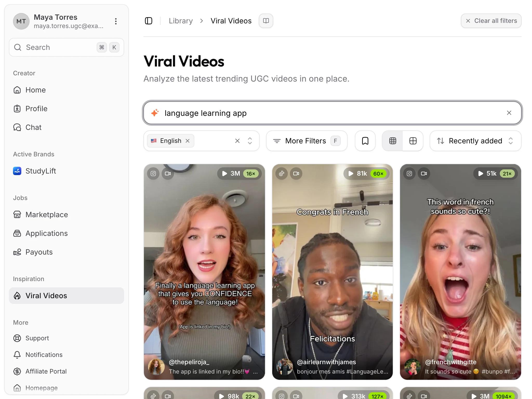
Task: Open the Recently added sort dropdown
Action: pos(475,141)
